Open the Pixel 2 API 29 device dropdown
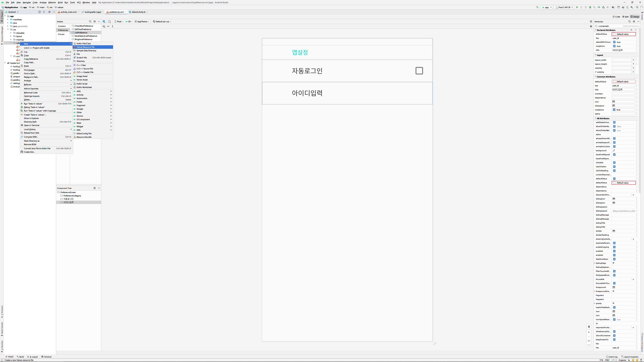The image size is (644, 362). pos(564,7)
